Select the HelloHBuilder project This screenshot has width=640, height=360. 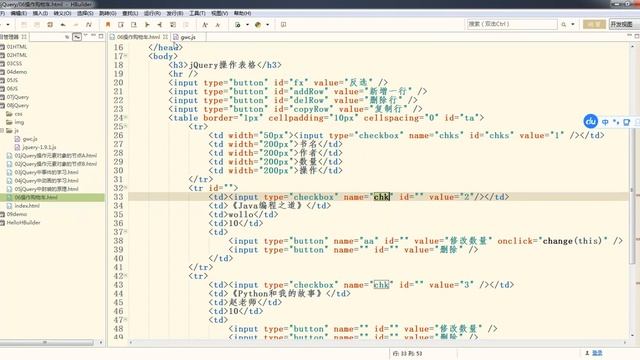23,222
